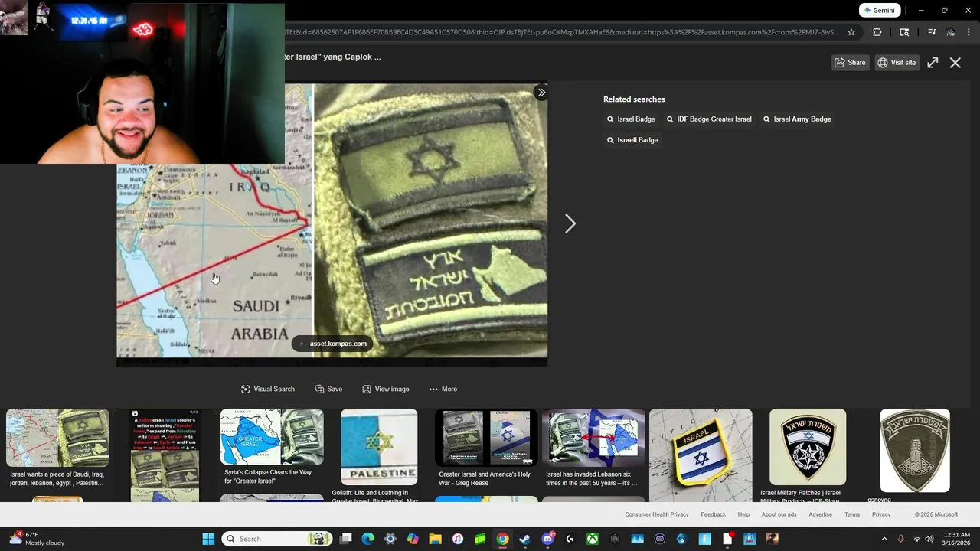The image size is (980, 551).
Task: Open thumbnail 'Greater Israel and America's Holy War'
Action: click(486, 438)
